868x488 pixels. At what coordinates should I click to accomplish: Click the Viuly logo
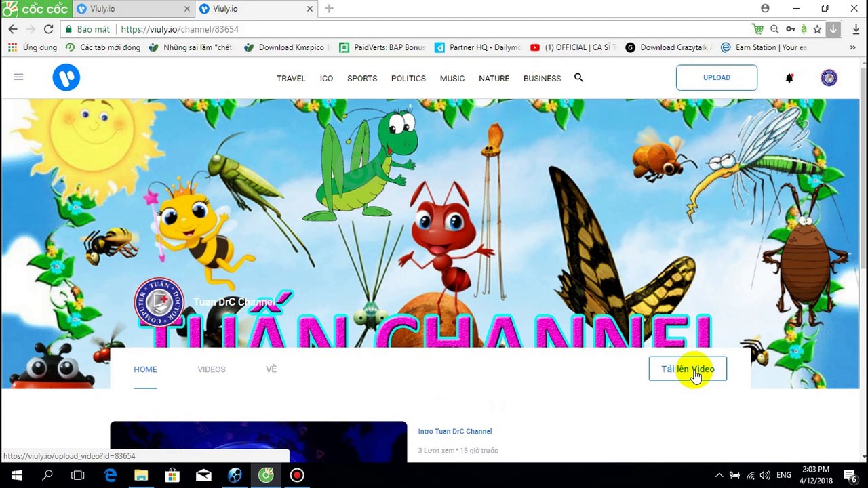coord(66,78)
